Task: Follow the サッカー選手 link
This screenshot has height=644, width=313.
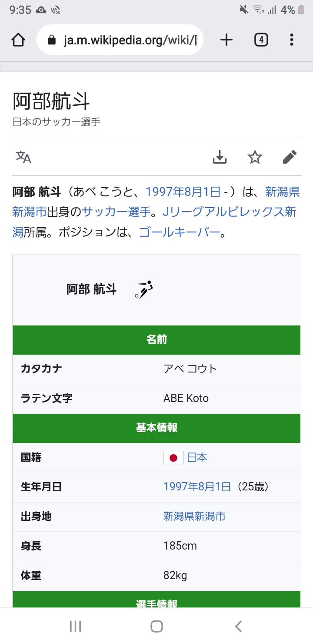Action: [116, 212]
